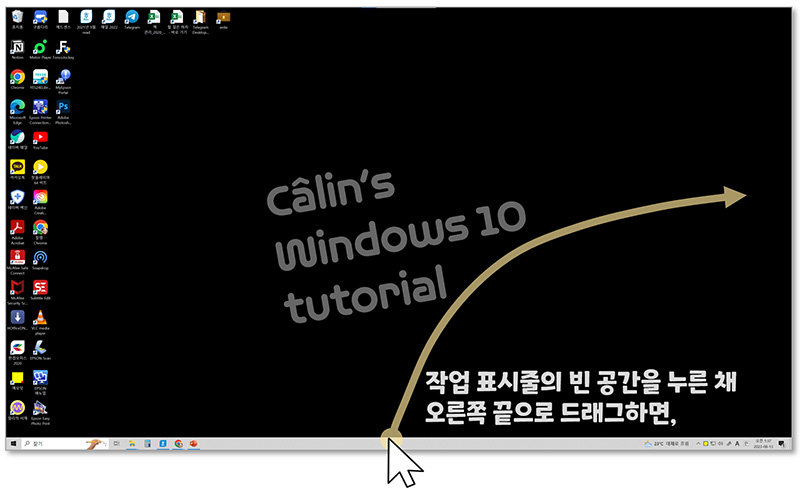This screenshot has width=800, height=497.
Task: Open the notification action center
Action: (x=781, y=444)
